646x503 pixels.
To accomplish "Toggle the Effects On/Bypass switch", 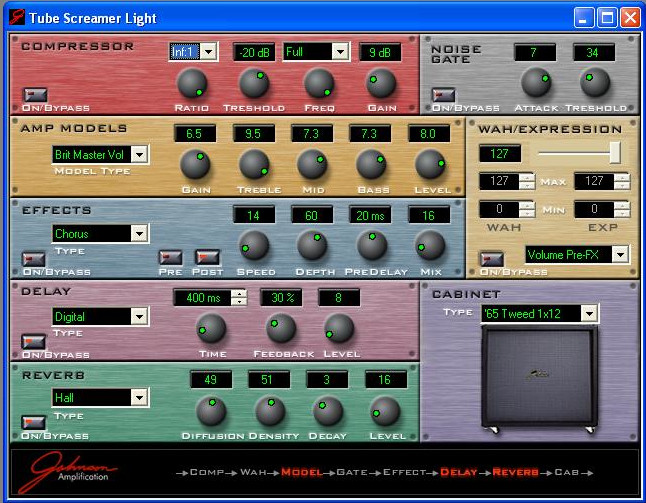I will click(33, 260).
